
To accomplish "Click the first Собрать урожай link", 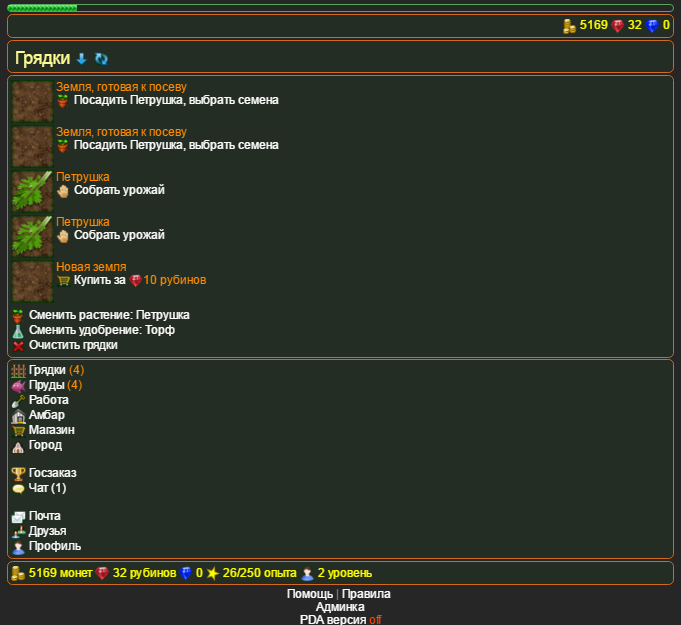I will [119, 190].
